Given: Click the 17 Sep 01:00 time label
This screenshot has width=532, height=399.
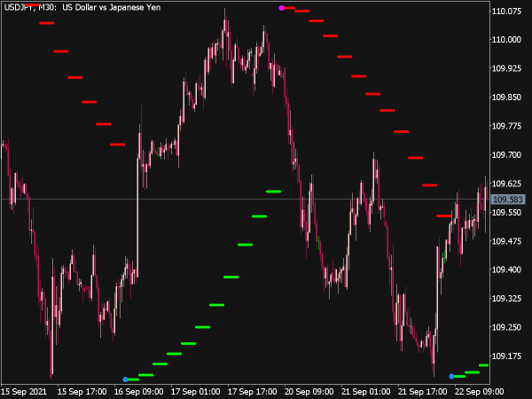Looking at the screenshot, I should 195,392.
